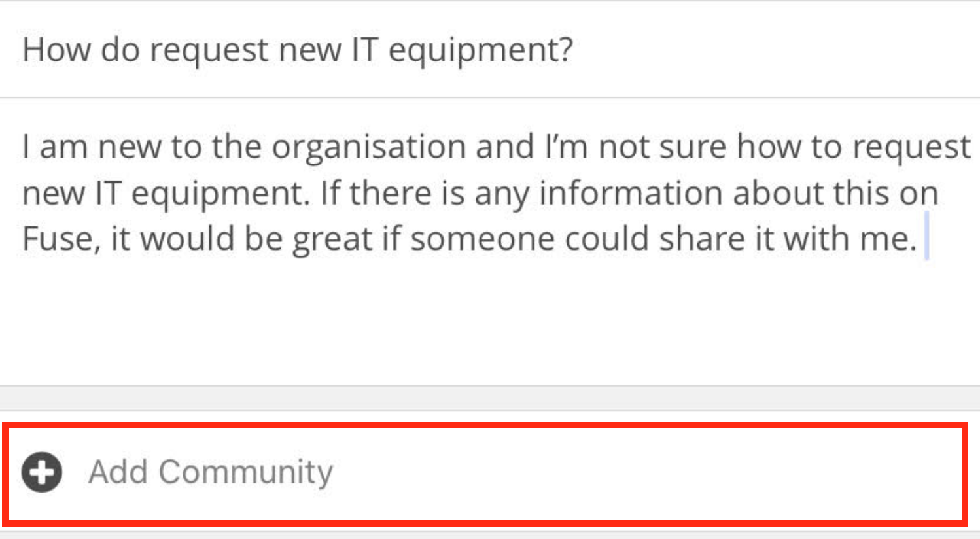Click "equipment?" in the question title
980x539 pixels.
click(481, 51)
